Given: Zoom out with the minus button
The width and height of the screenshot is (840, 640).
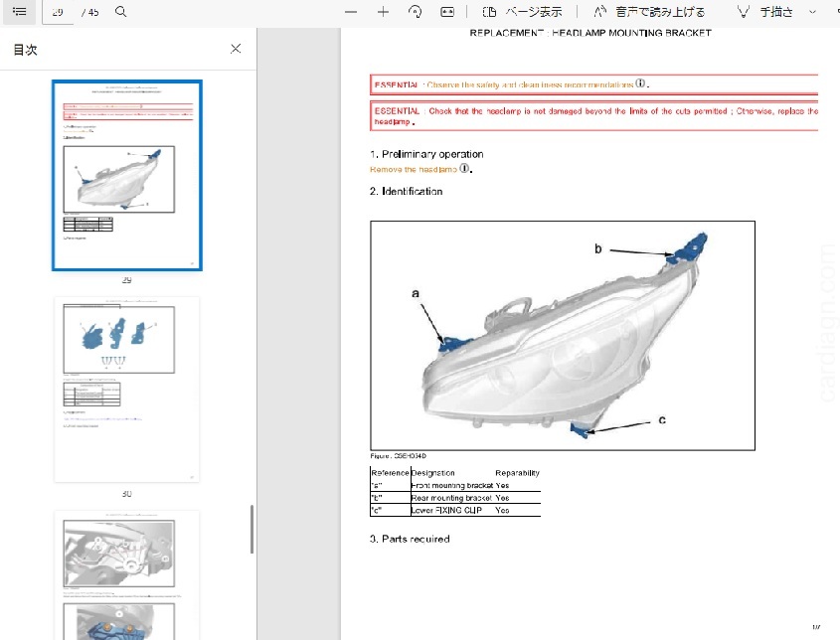Looking at the screenshot, I should [351, 12].
